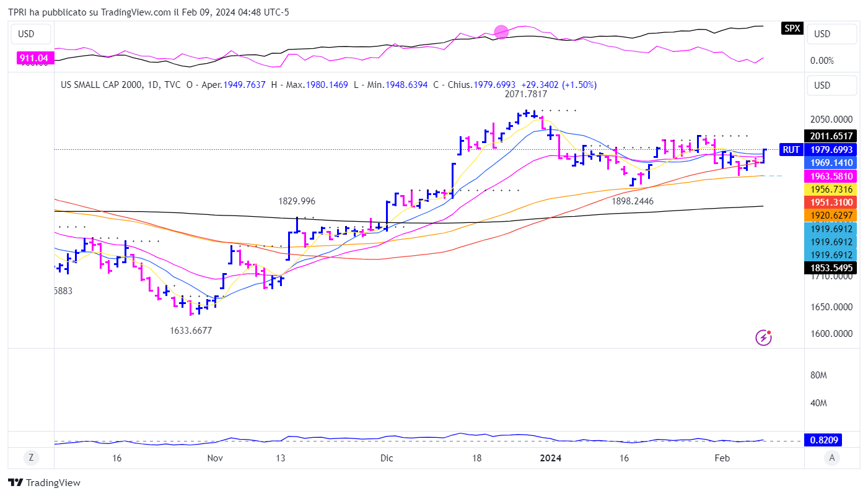Viewport: 868px width, 496px height.
Task: Open the USD currency selector on left scale
Action: point(26,34)
